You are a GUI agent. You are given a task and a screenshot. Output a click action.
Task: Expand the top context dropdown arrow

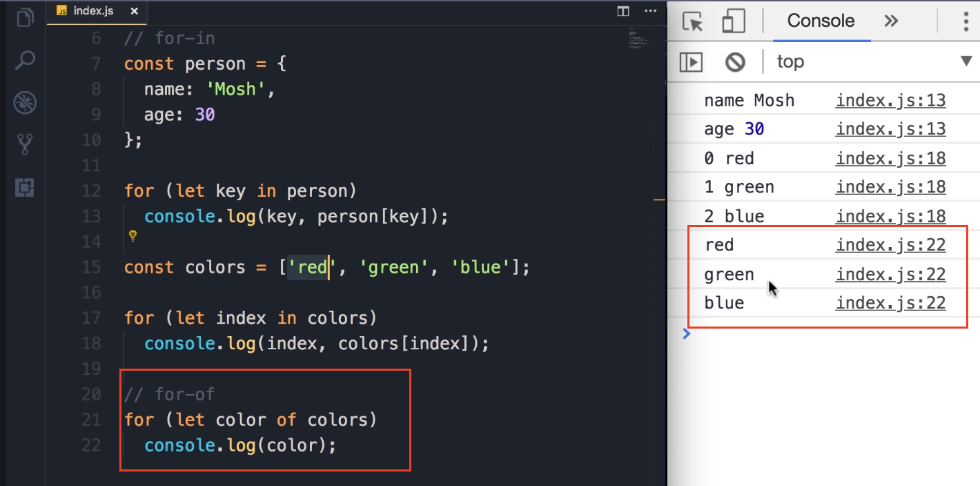coord(966,61)
